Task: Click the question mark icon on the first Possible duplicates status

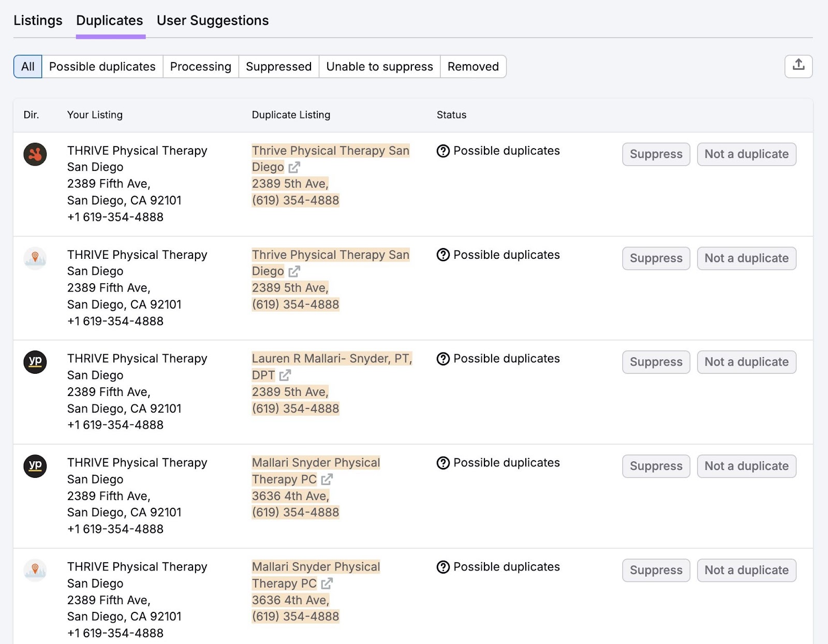Action: pos(443,151)
